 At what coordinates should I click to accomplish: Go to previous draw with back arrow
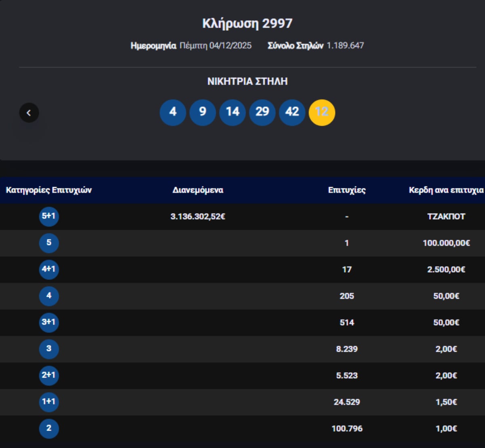click(x=29, y=113)
